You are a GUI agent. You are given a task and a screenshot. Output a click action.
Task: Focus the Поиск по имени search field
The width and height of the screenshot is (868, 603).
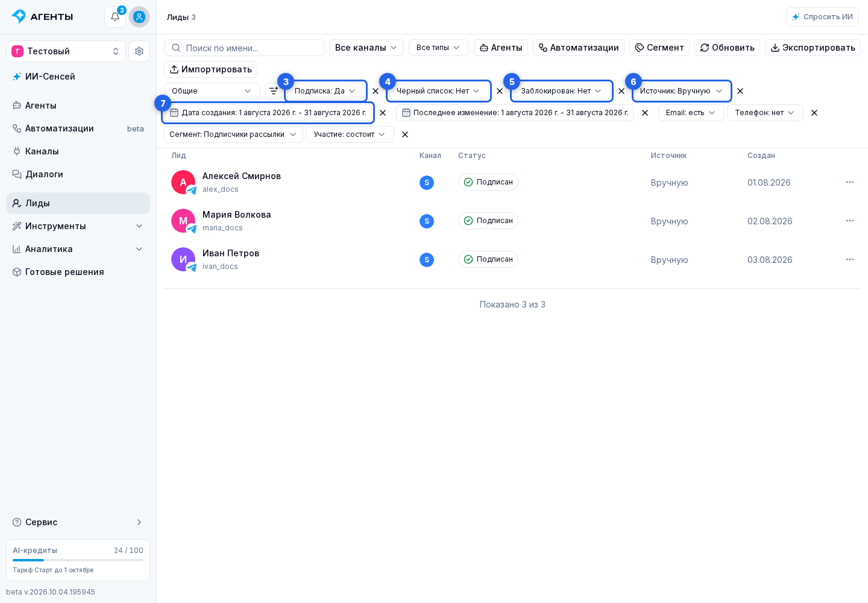pos(244,48)
